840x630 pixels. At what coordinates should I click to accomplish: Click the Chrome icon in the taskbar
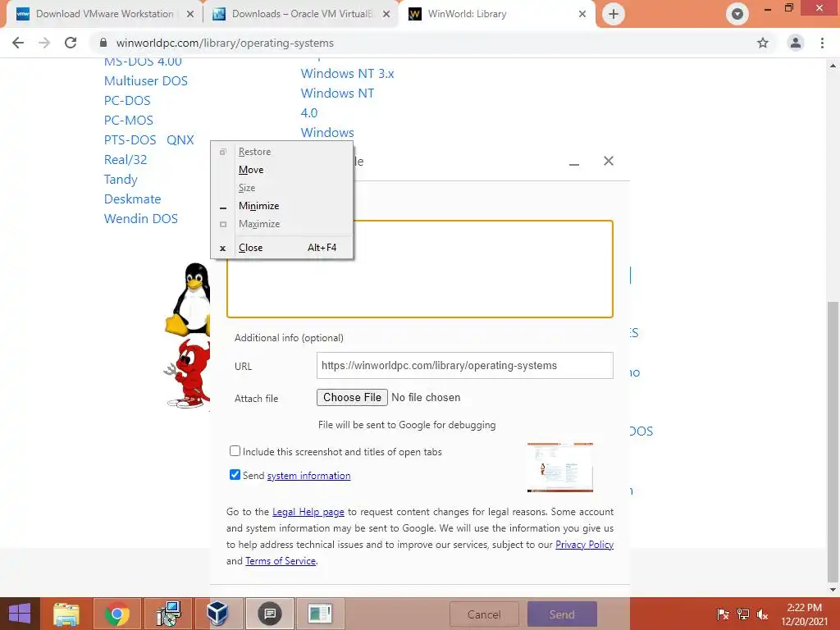(116, 614)
